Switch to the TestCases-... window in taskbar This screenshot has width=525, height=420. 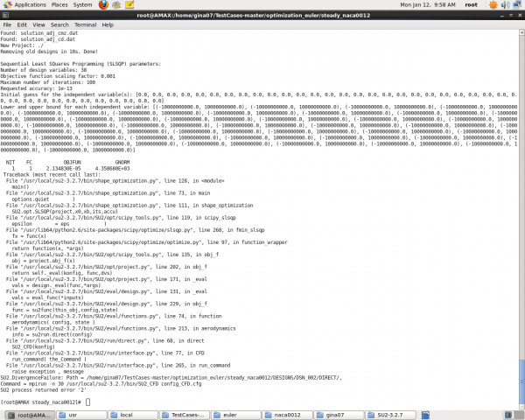[x=185, y=415]
